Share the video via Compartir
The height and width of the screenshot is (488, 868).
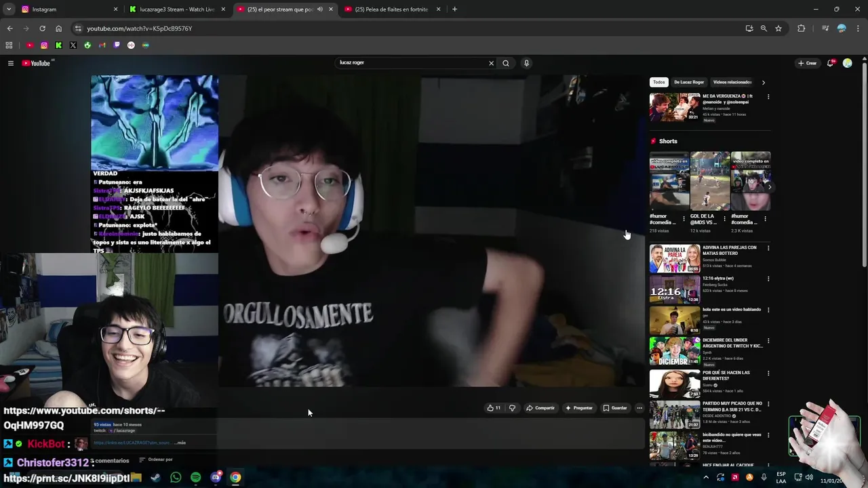pos(540,408)
